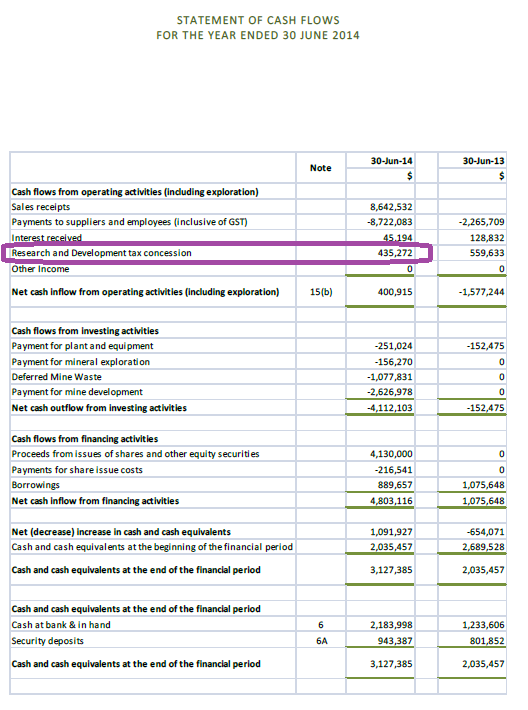Click the highlighted Research and Development tax concession row

(x=217, y=253)
